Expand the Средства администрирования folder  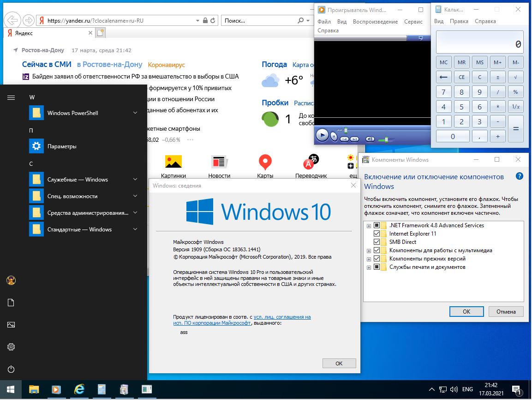coord(135,212)
